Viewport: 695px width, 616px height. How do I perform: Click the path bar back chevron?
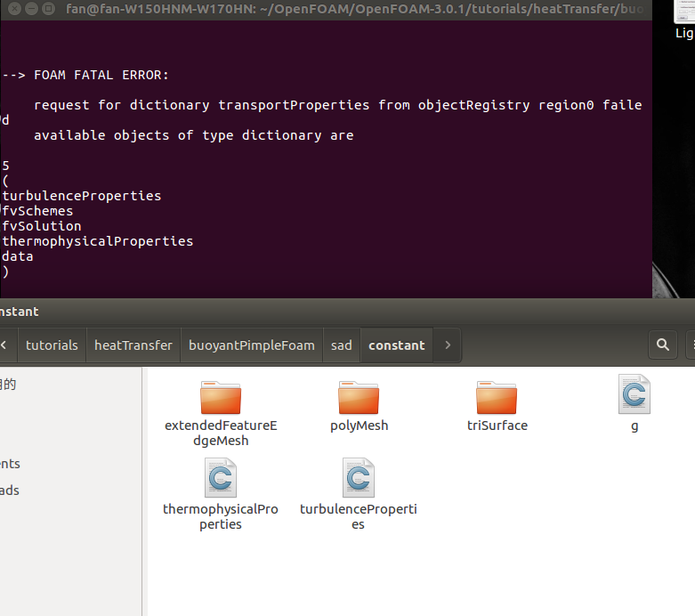tap(4, 345)
